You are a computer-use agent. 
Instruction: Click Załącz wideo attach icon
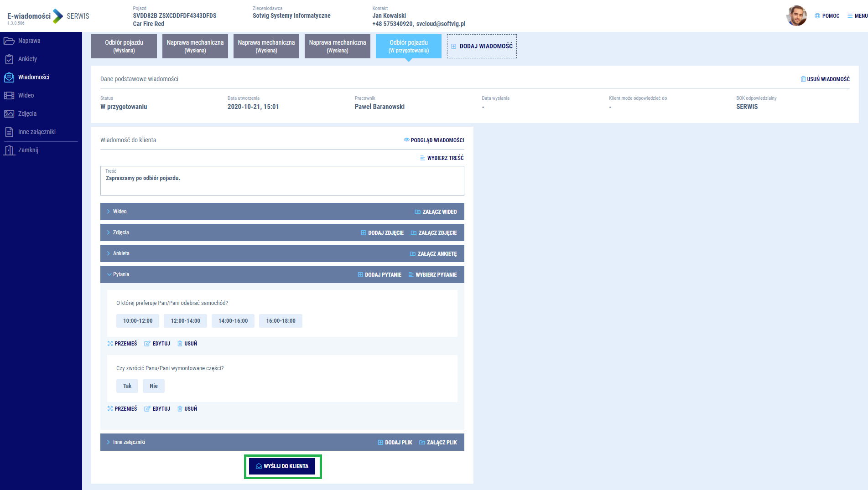417,212
